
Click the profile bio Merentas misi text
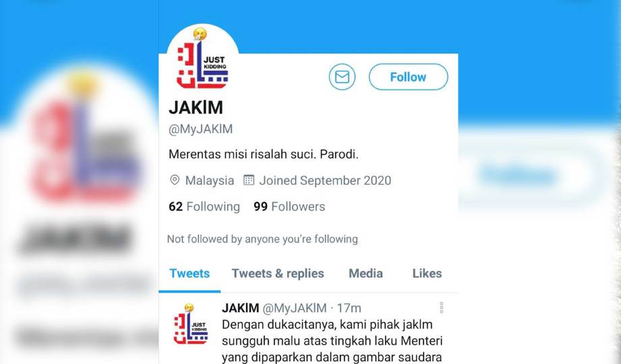coord(264,154)
